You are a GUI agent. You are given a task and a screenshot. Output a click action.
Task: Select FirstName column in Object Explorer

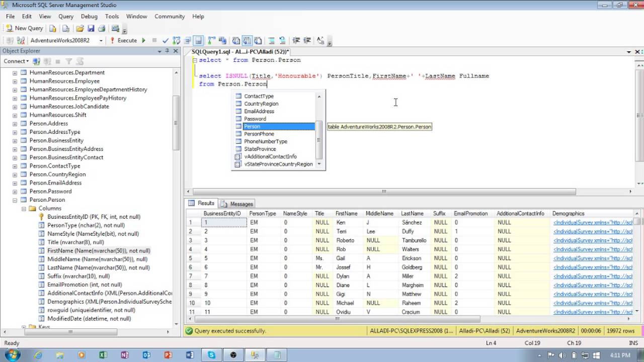[x=99, y=250]
